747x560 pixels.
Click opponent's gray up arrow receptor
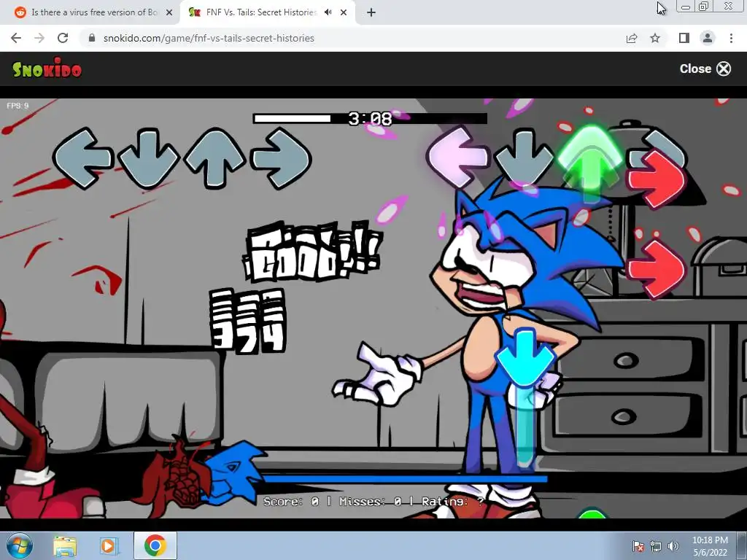click(x=214, y=157)
